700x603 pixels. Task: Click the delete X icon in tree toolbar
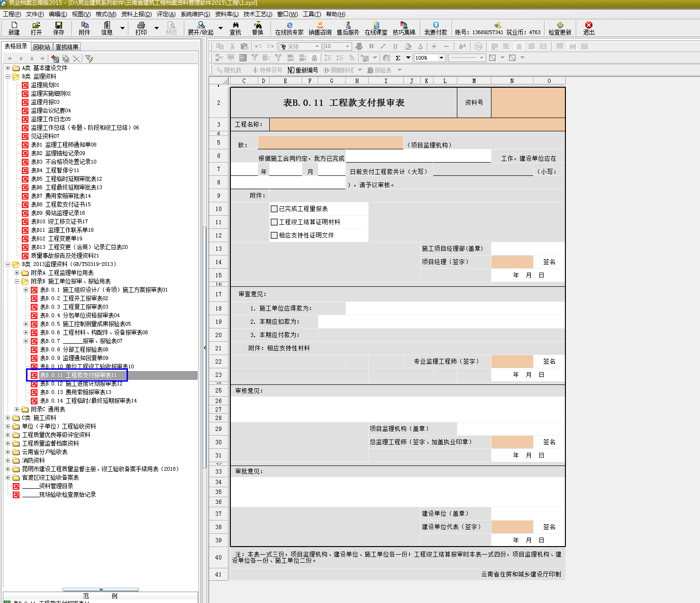(76, 59)
